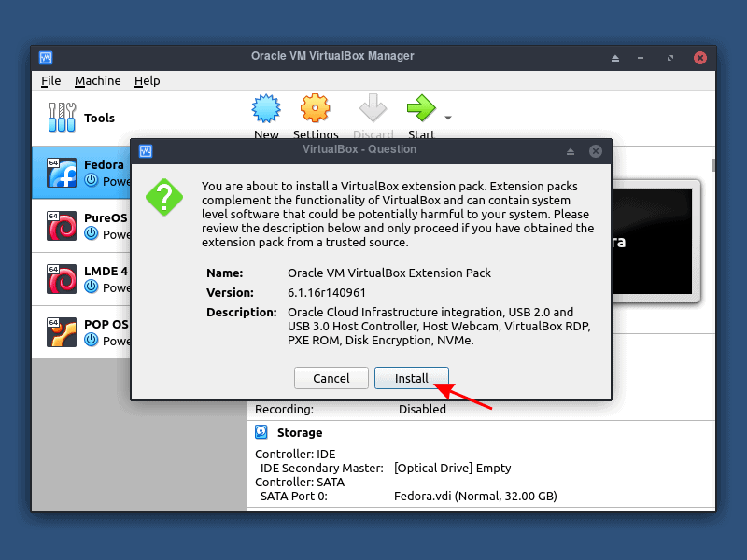Click the Discard toolbar icon
747x560 pixels.
click(373, 109)
